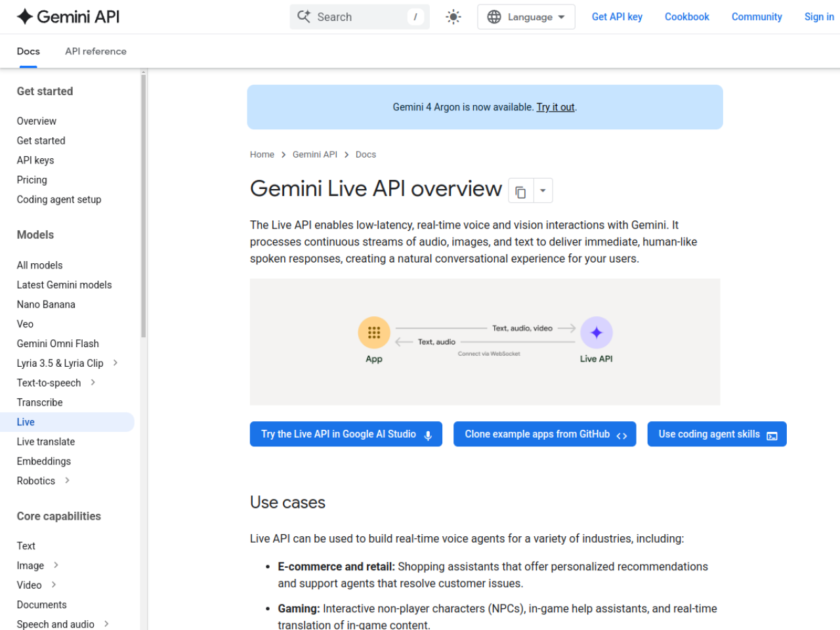This screenshot has width=840, height=630.
Task: Expand Image chevron in sidebar
Action: pos(56,565)
